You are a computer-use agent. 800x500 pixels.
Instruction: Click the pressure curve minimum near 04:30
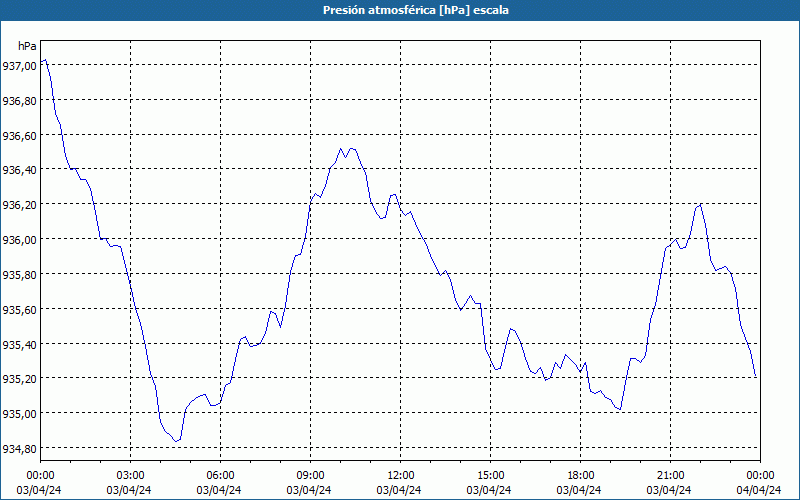(x=176, y=441)
